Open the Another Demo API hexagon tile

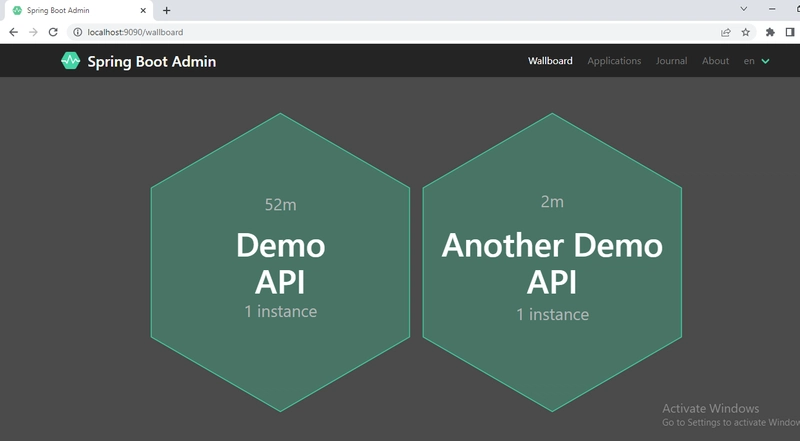pyautogui.click(x=552, y=262)
